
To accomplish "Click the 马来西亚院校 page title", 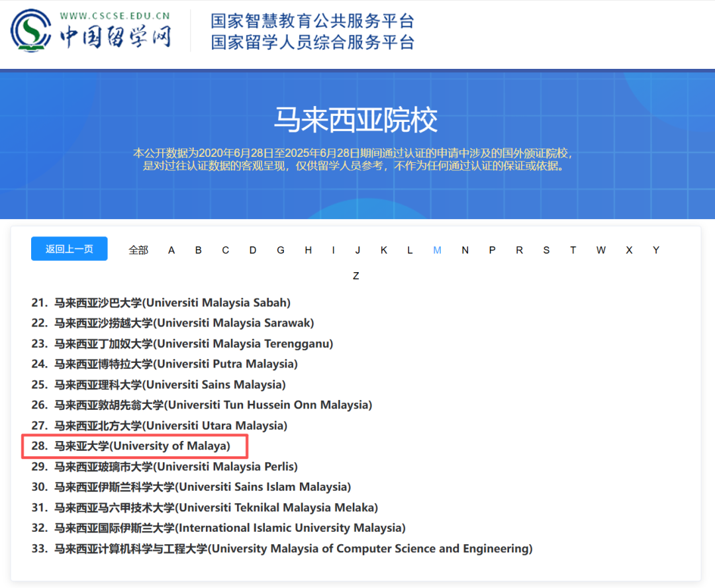I will [356, 120].
